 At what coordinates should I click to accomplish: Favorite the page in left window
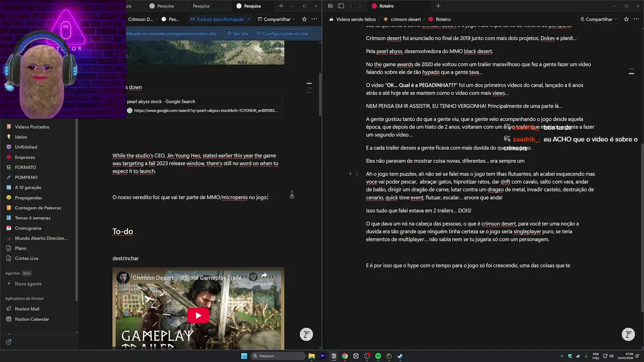pos(304,19)
